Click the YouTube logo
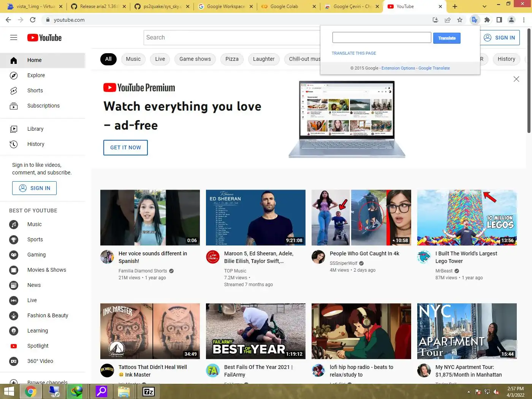532x399 pixels. click(x=44, y=38)
